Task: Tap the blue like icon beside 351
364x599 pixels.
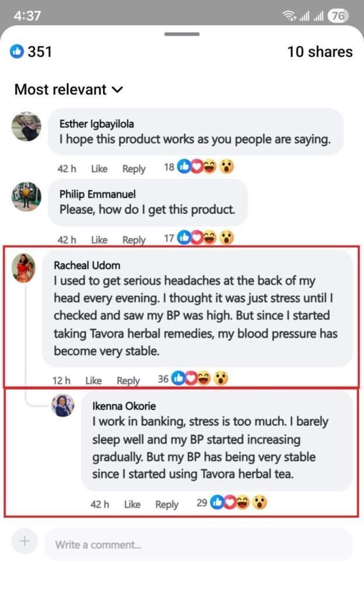Action: point(17,51)
